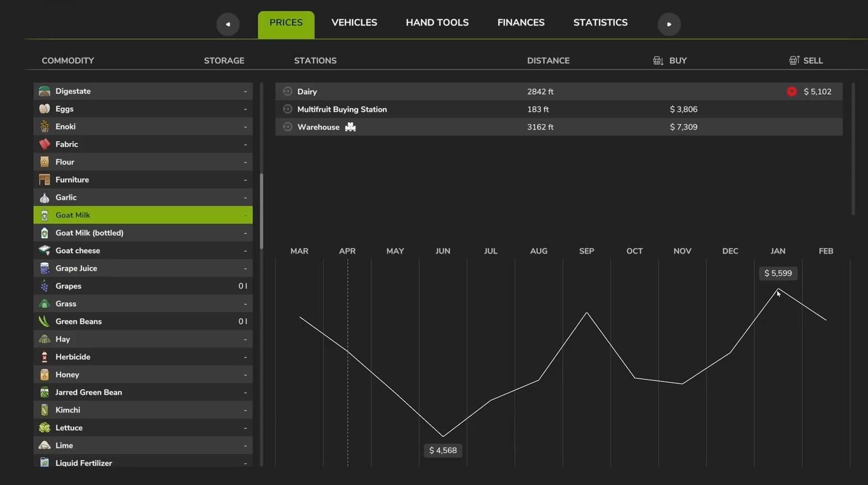
Task: Click the Grass commodity icon
Action: tap(44, 304)
